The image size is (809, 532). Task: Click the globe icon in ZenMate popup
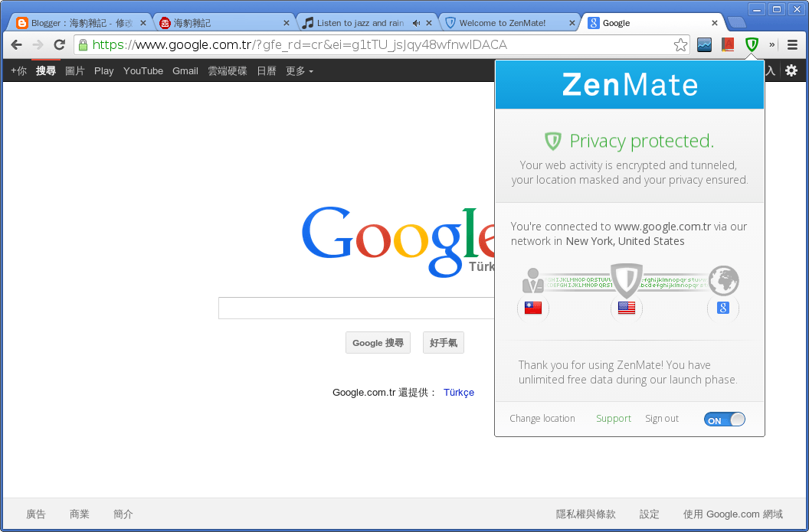pos(722,281)
